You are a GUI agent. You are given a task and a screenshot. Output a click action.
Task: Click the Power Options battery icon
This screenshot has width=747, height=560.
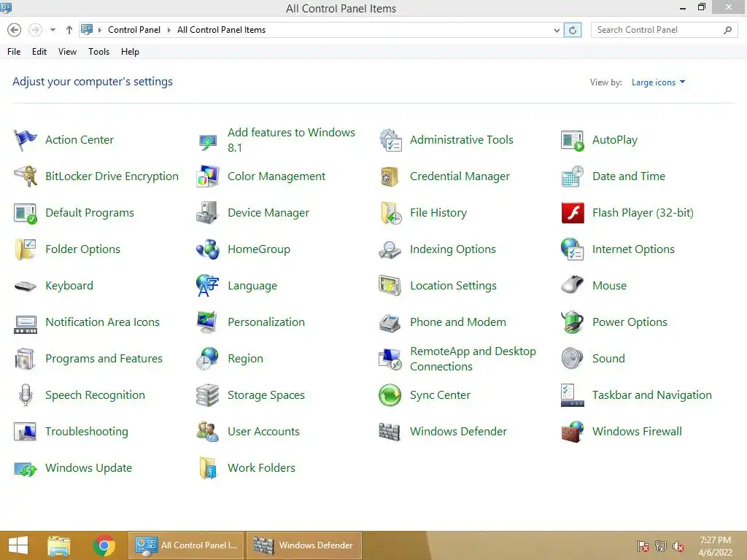(x=573, y=322)
